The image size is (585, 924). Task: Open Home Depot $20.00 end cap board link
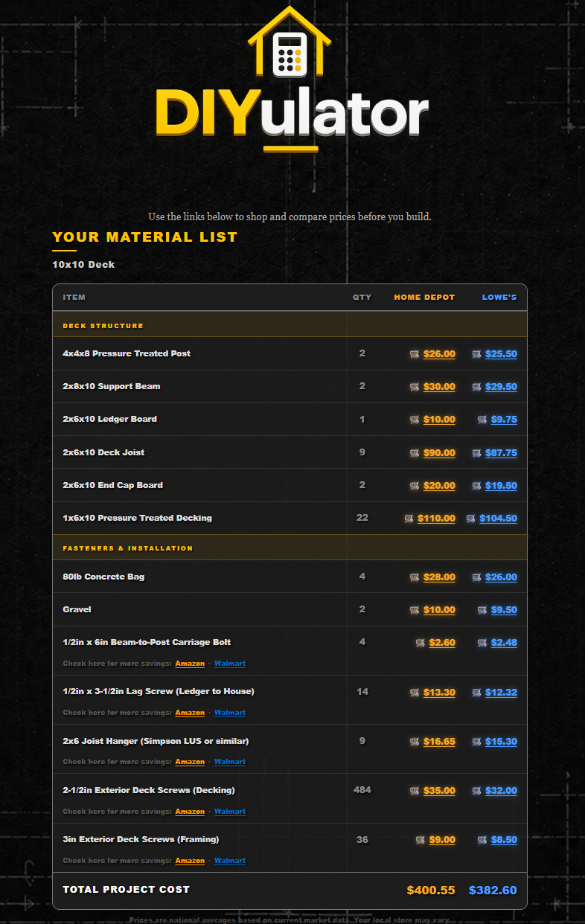[439, 486]
